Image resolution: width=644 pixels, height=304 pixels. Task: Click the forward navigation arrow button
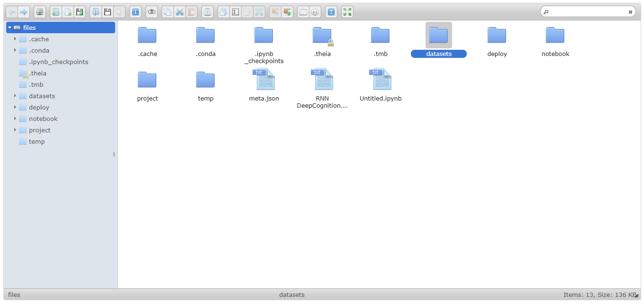pos(23,12)
